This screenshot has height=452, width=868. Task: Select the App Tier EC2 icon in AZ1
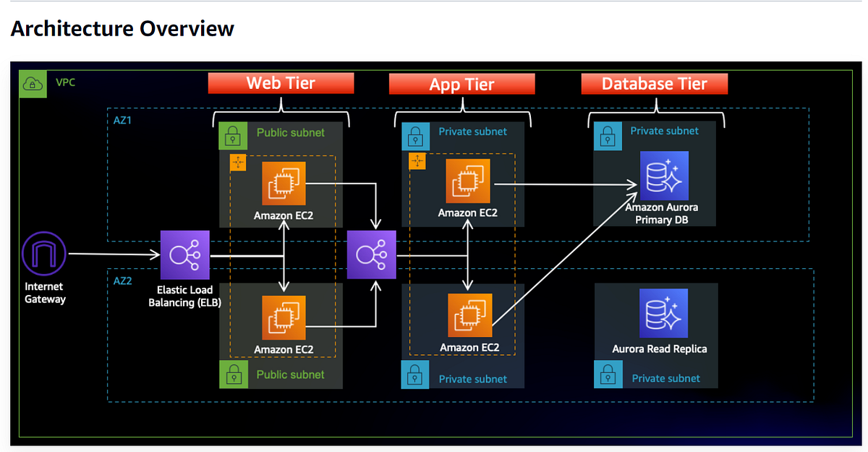tap(469, 180)
